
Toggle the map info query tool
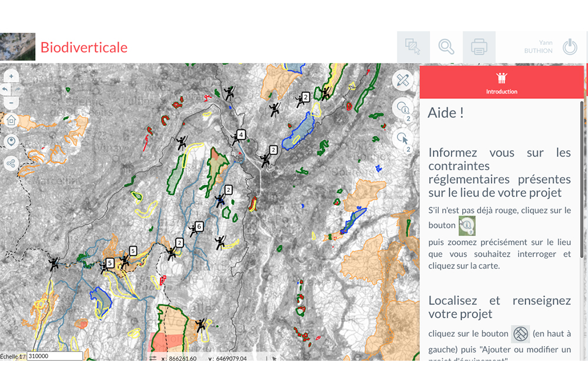click(403, 108)
